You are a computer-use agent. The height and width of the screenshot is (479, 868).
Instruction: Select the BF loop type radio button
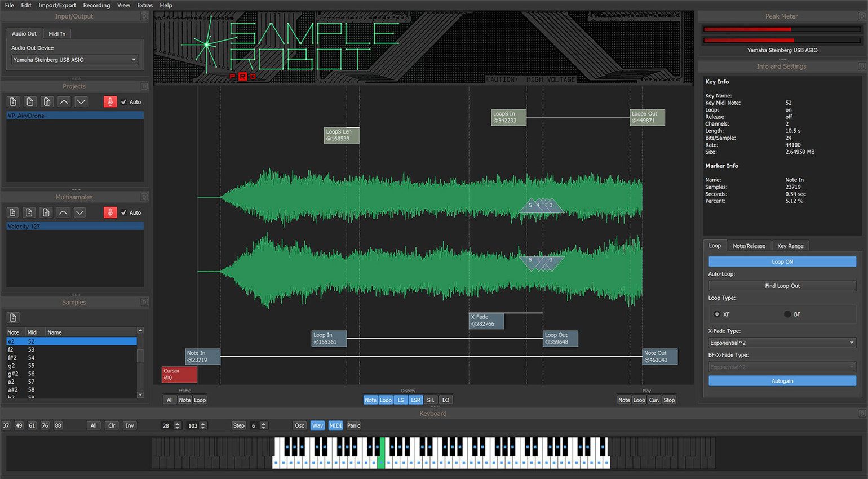[787, 314]
